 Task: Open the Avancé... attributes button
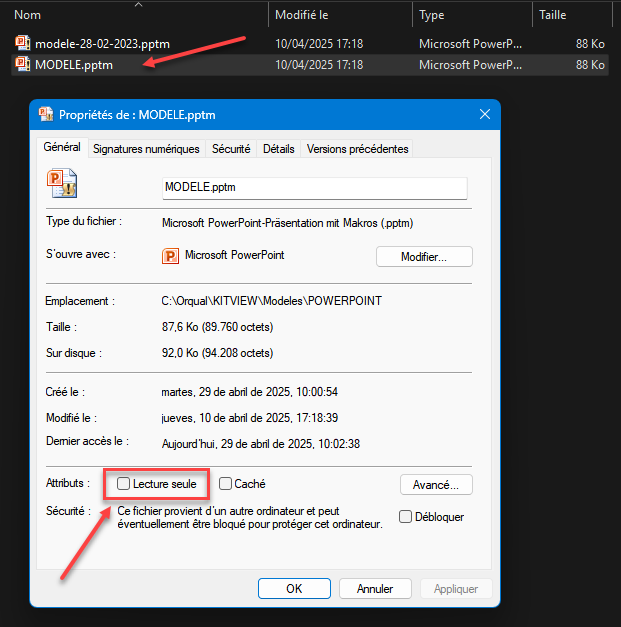pyautogui.click(x=435, y=485)
